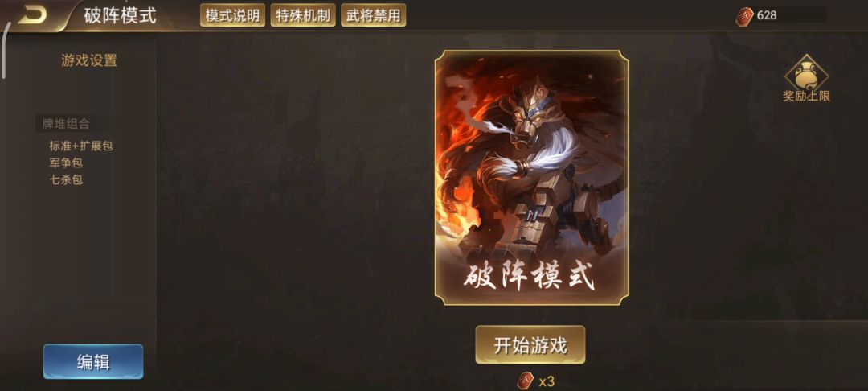868x391 pixels.
Task: Click the x3 cost label
Action: (x=547, y=381)
